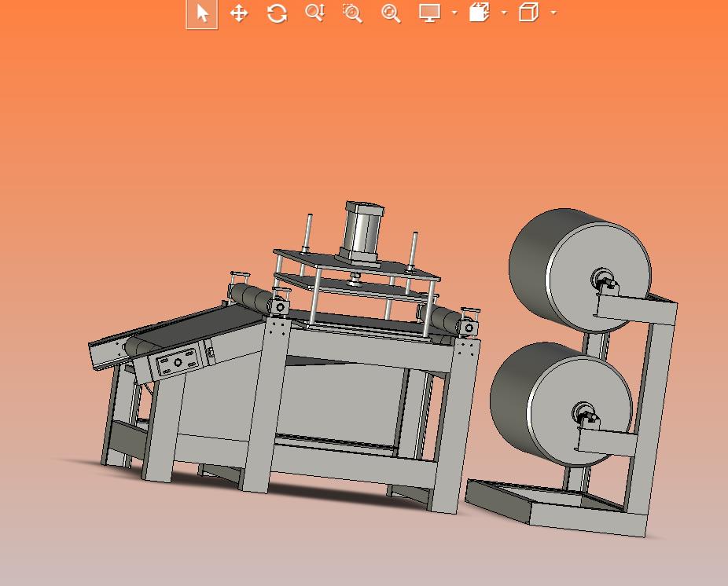Select the arrow pointer tool

(202, 13)
